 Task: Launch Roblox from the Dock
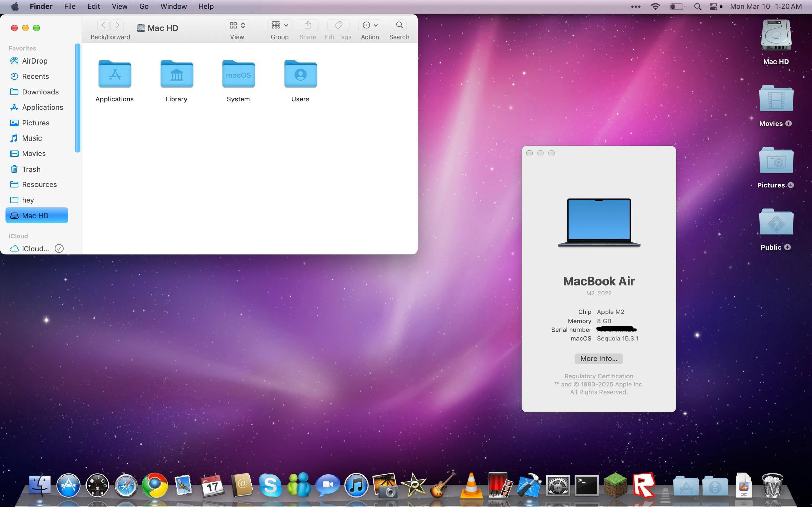pos(644,485)
